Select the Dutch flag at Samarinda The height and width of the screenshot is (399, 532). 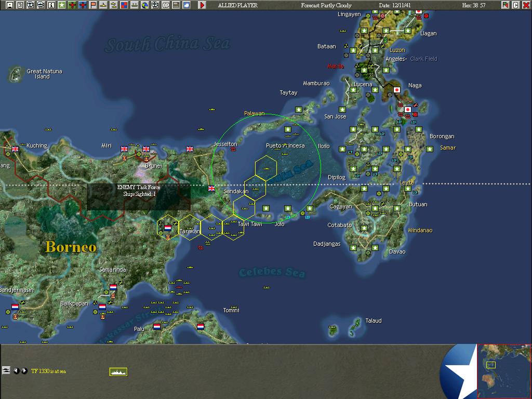(x=113, y=287)
